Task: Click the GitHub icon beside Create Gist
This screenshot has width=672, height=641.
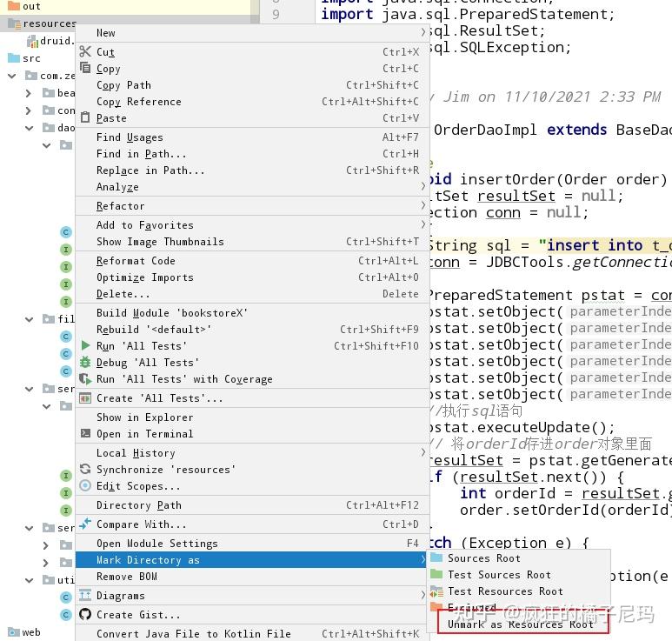Action: tap(85, 614)
